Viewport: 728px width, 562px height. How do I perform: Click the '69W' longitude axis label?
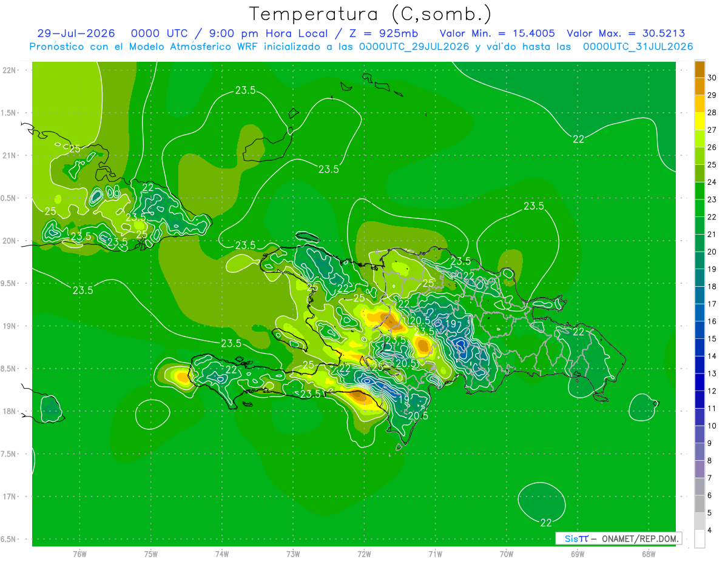pyautogui.click(x=578, y=554)
